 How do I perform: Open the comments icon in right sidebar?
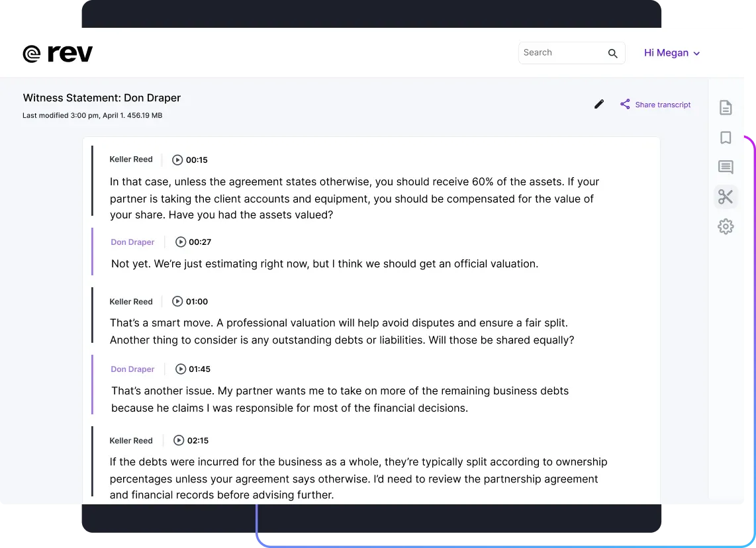[x=726, y=167]
